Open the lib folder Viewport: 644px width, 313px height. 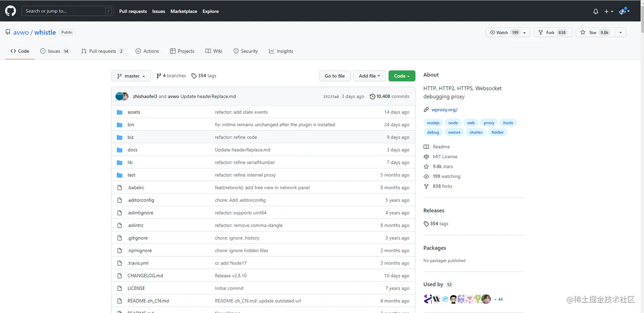point(130,162)
